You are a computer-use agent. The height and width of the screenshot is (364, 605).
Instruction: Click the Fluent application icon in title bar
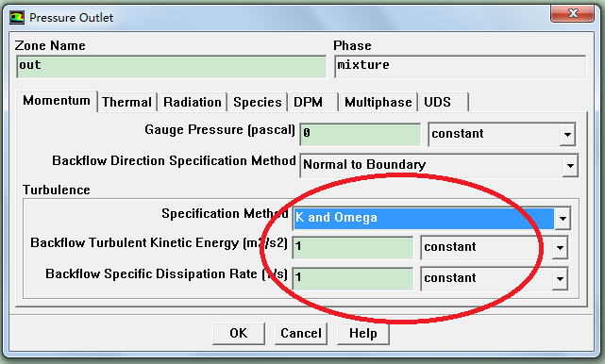pyautogui.click(x=17, y=17)
